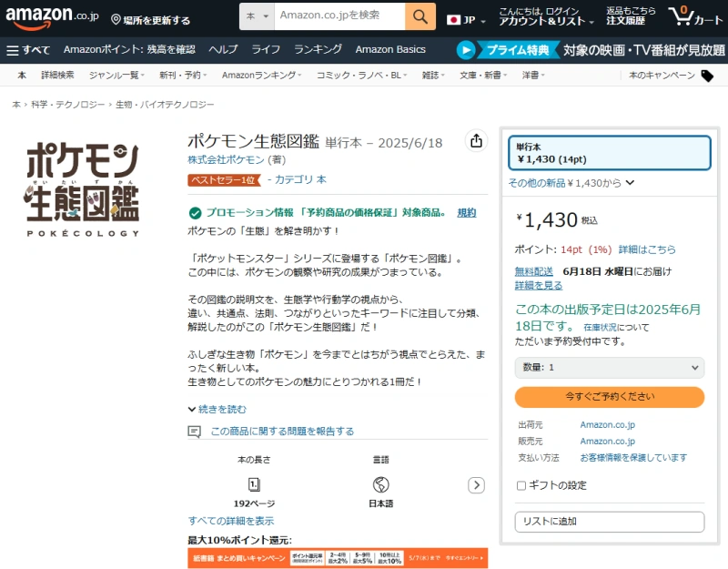728x569 pixels.
Task: Click the ポケモン生態図鑑 book cover image
Action: tap(82, 189)
